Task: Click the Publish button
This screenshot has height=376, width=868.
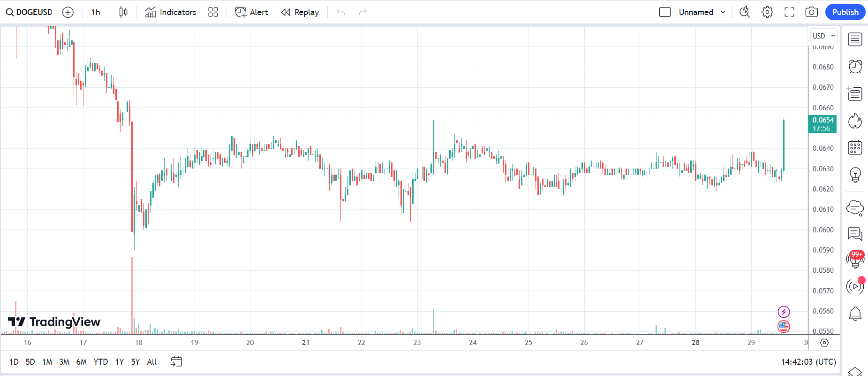Action: [845, 12]
